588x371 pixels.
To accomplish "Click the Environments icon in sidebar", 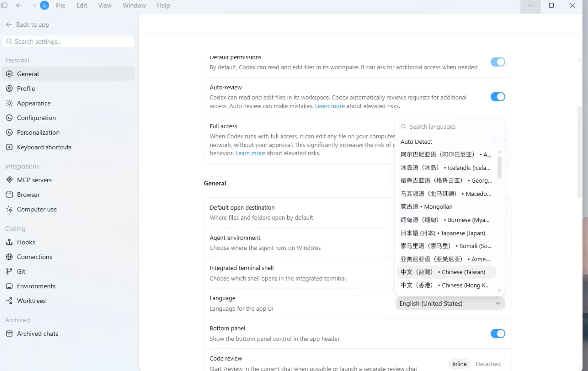I will (x=9, y=286).
